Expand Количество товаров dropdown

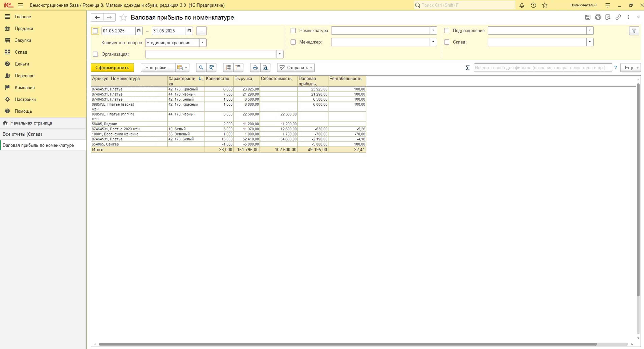[x=203, y=43]
